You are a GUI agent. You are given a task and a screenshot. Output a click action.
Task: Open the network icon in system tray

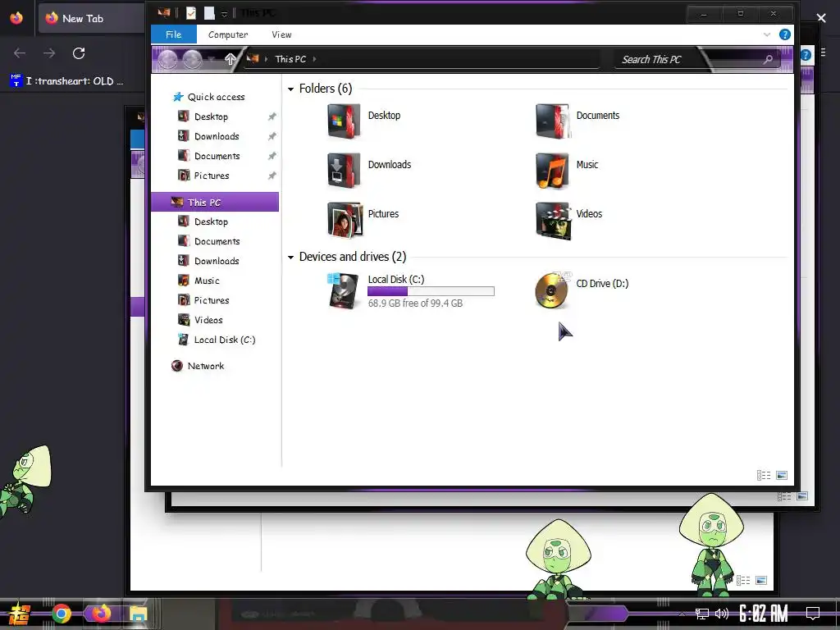click(x=702, y=614)
